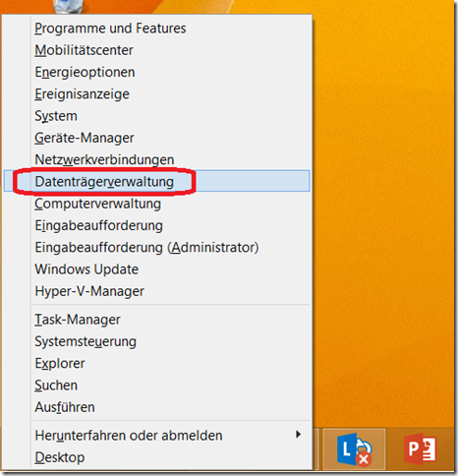Open Systemsteuerung
The image size is (458, 476).
click(x=156, y=341)
